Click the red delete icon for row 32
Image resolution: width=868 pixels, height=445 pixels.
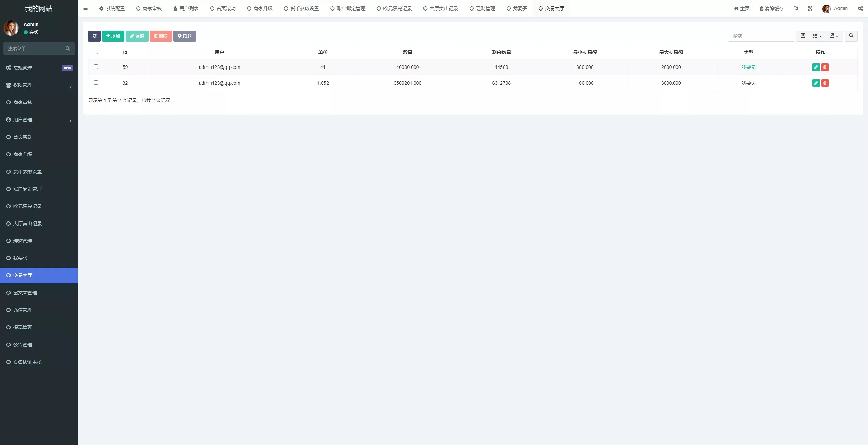pyautogui.click(x=825, y=83)
